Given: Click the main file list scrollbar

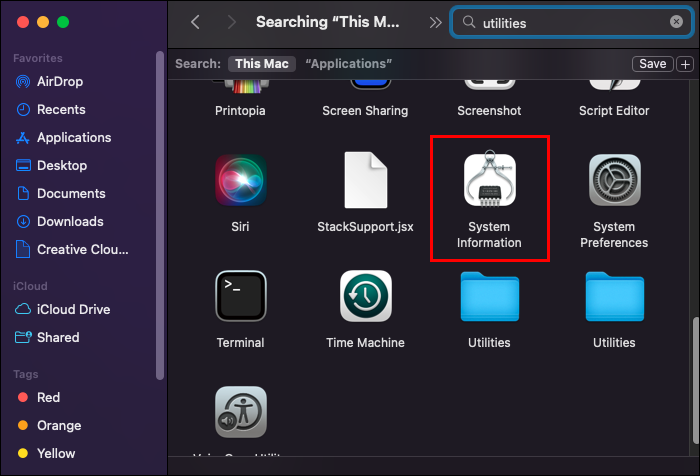Looking at the screenshot, I should pyautogui.click(x=695, y=380).
